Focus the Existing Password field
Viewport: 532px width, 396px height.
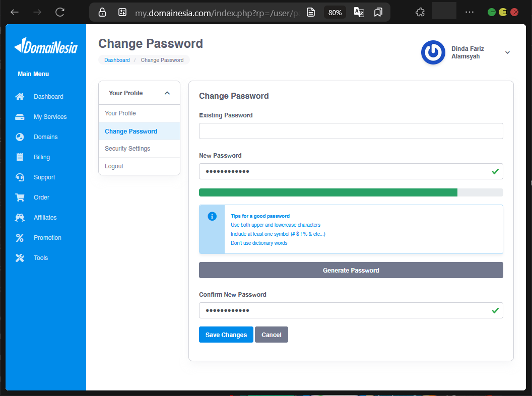(x=351, y=131)
